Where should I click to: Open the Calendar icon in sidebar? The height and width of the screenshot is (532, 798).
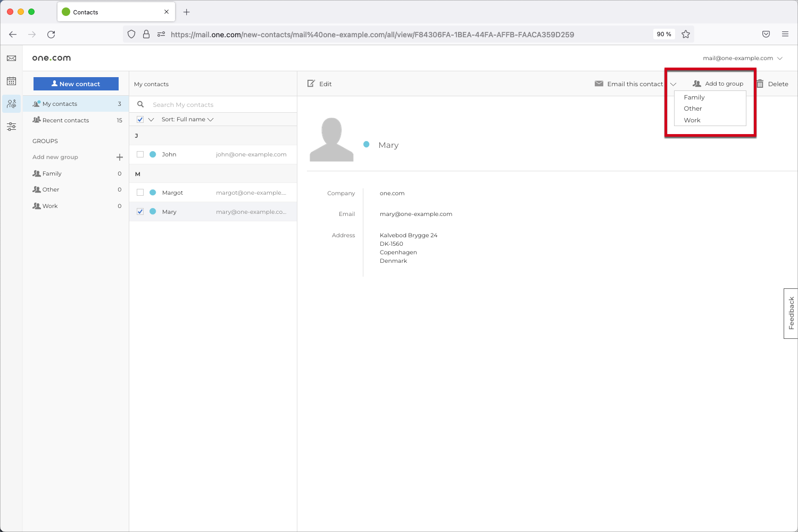tap(11, 80)
